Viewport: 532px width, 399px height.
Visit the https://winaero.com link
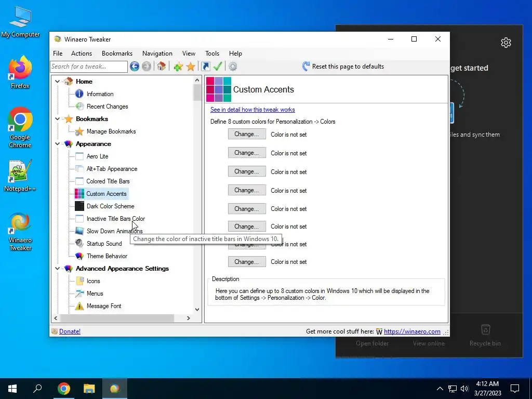412,331
